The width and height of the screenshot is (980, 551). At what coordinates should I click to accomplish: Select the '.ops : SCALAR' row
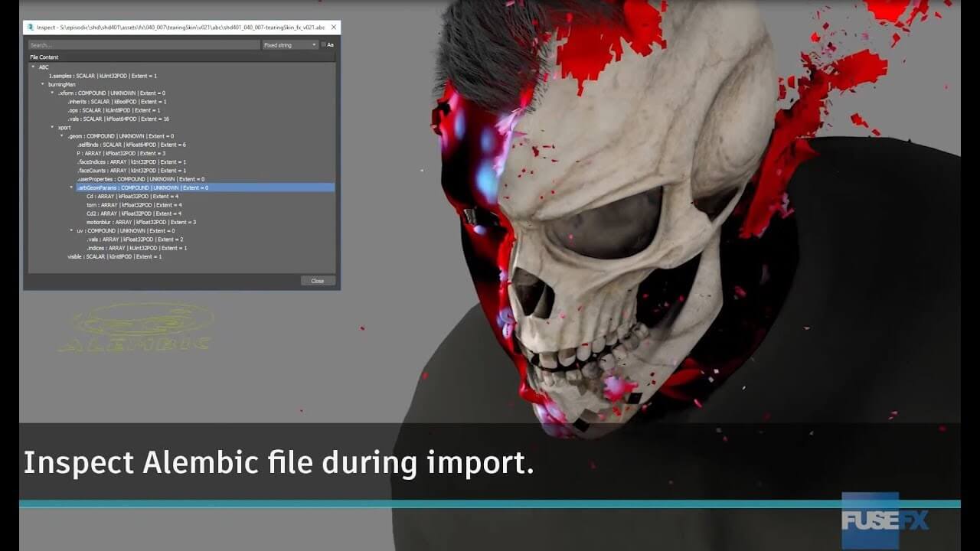click(x=114, y=110)
